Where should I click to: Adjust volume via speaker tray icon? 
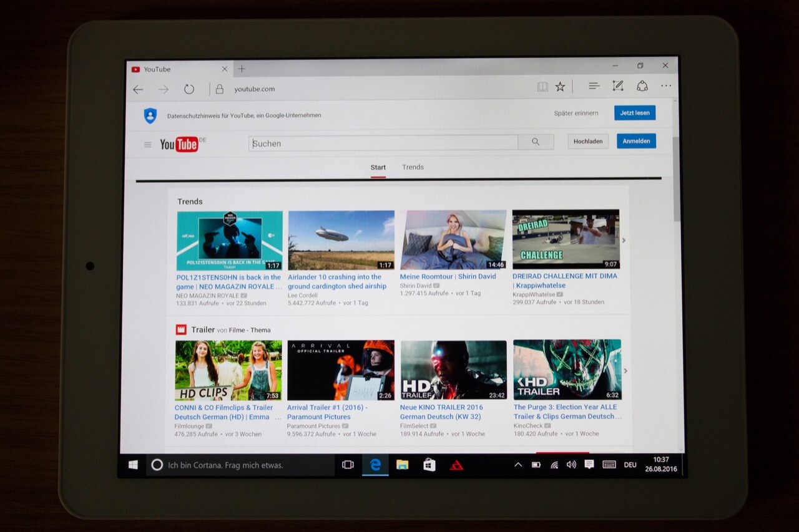571,465
